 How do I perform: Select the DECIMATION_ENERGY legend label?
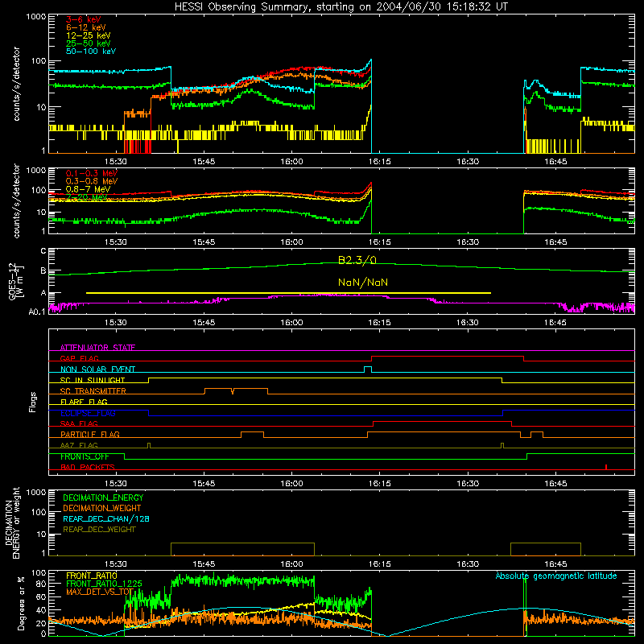(x=103, y=497)
